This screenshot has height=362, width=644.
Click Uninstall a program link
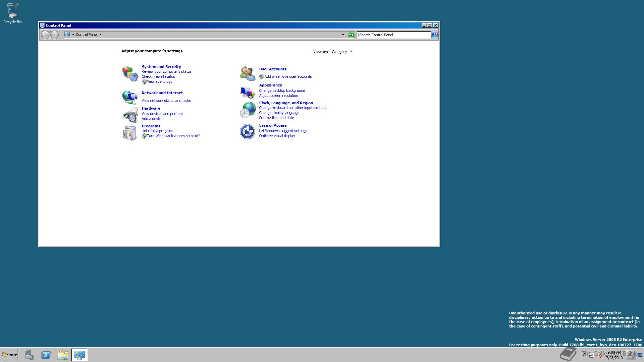(x=157, y=131)
